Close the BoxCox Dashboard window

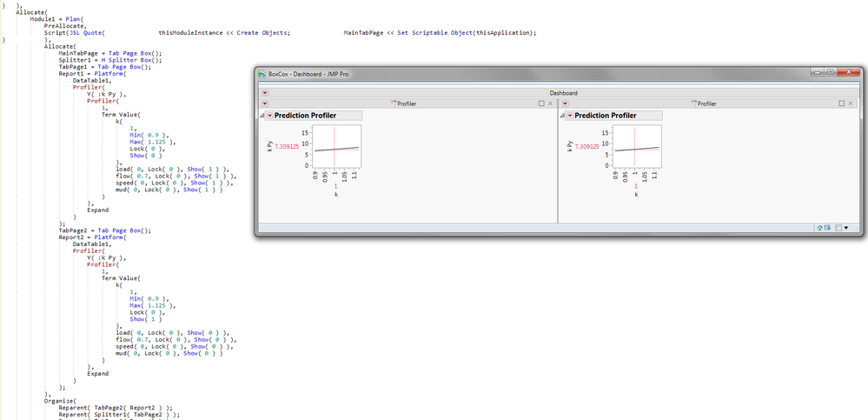click(x=848, y=72)
